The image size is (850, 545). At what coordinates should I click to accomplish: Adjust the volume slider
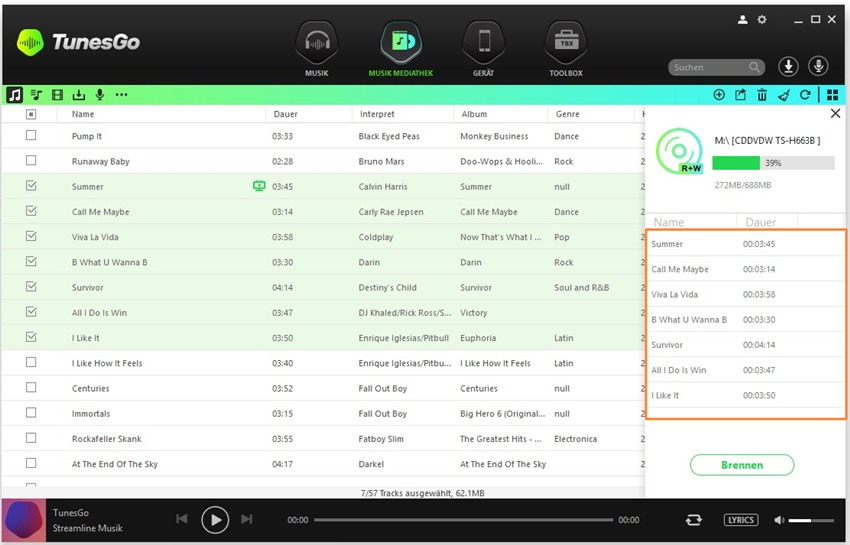coord(811,520)
